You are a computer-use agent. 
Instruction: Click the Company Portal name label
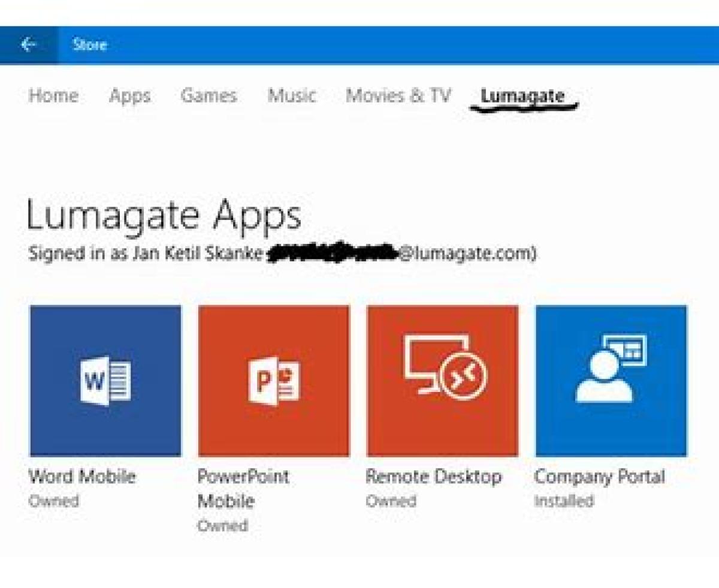pos(600,477)
